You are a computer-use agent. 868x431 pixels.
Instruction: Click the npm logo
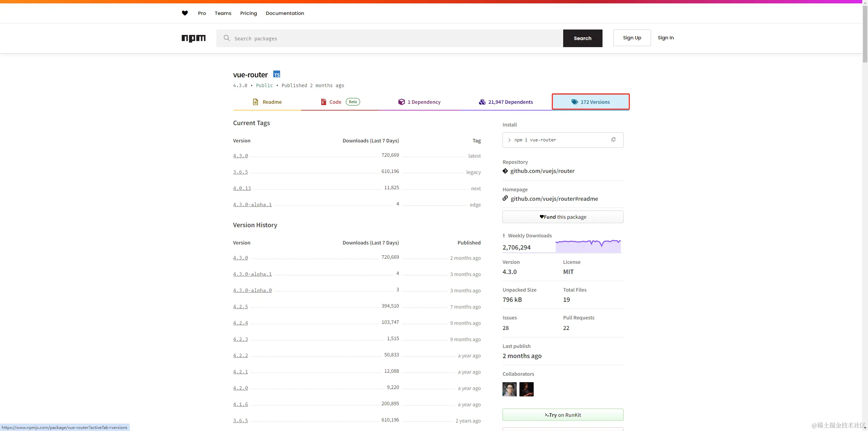point(193,38)
